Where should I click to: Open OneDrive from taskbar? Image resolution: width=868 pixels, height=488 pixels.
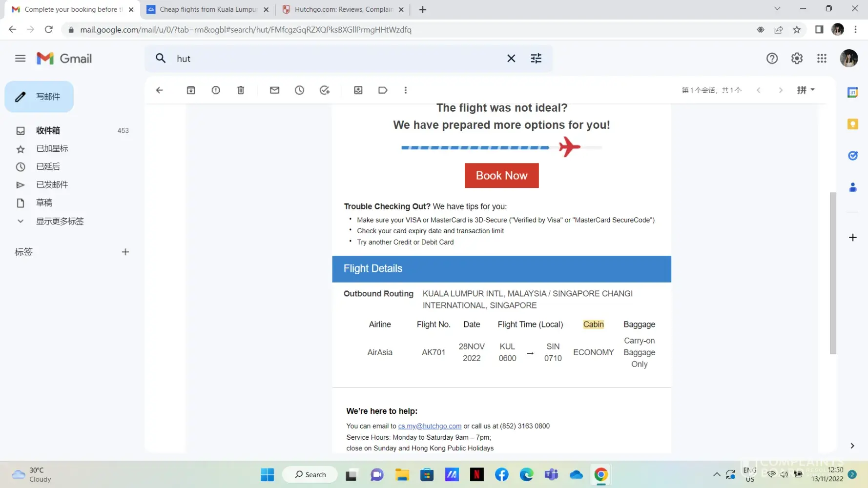click(577, 474)
